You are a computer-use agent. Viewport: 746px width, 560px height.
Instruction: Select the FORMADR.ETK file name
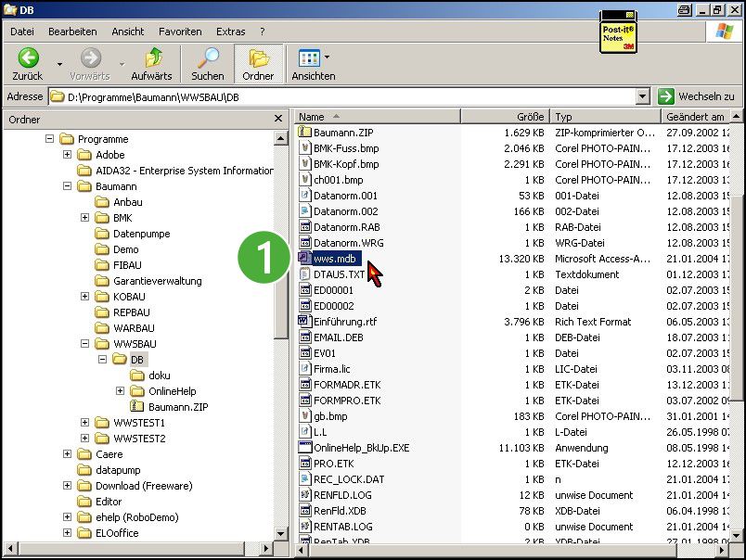tap(347, 385)
